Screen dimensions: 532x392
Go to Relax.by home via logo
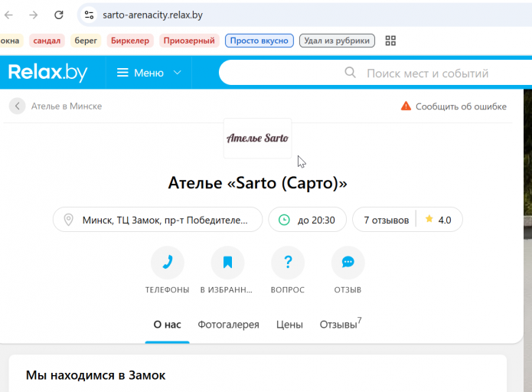click(47, 72)
